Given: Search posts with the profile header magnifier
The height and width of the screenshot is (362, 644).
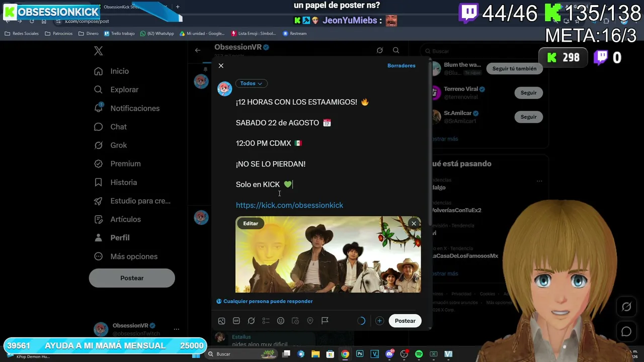Looking at the screenshot, I should pos(396,50).
